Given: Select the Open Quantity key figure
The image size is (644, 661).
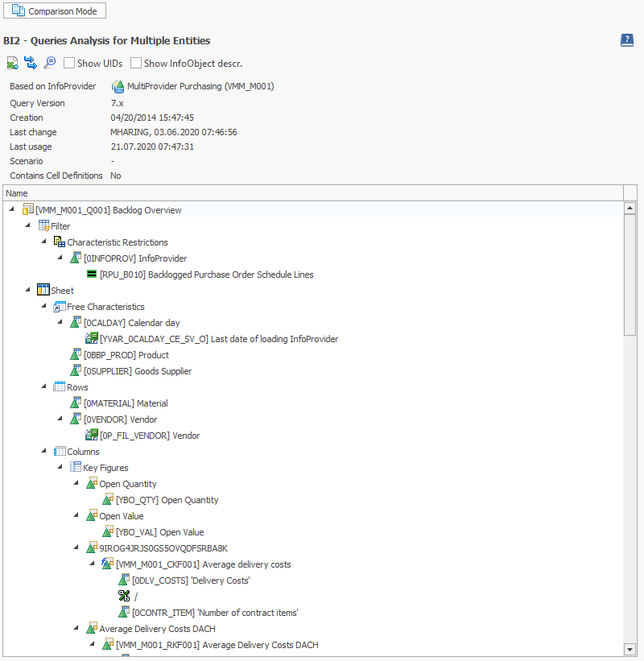Looking at the screenshot, I should point(123,483).
